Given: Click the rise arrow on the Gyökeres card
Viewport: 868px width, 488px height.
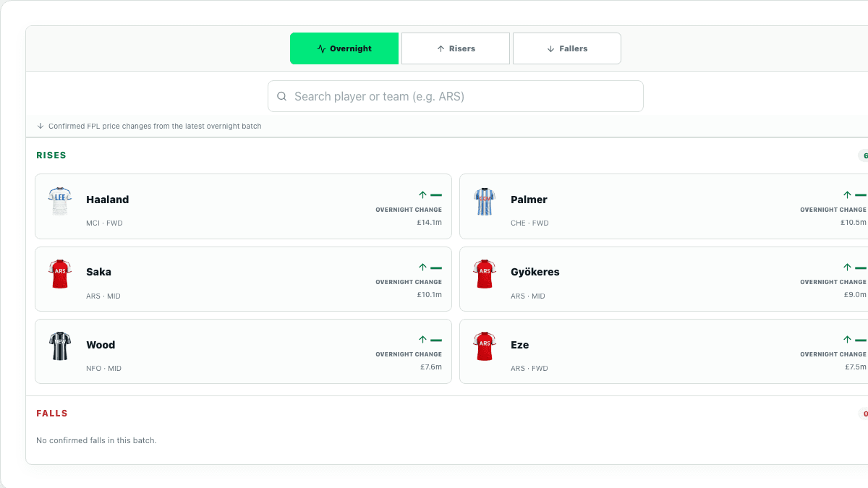Looking at the screenshot, I should tap(847, 267).
